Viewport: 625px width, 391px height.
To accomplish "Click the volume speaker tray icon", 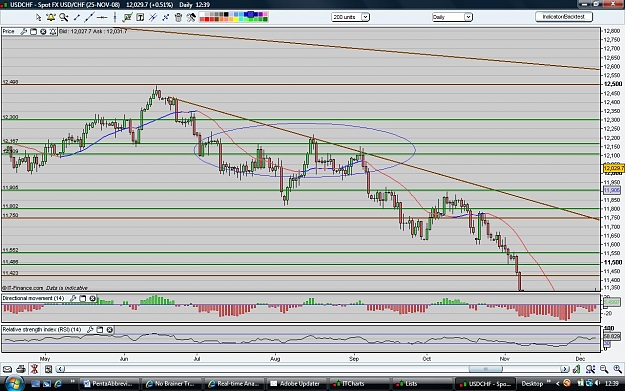I will point(597,383).
